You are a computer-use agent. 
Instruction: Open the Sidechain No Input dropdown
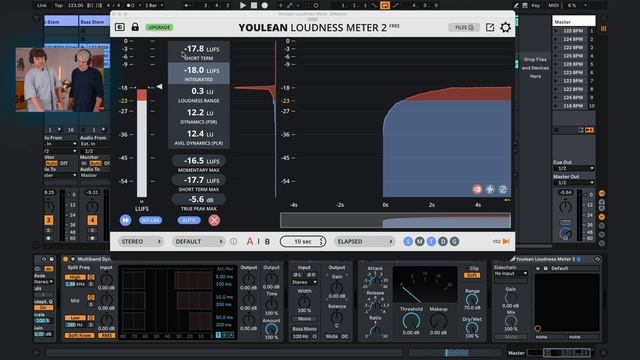511,273
